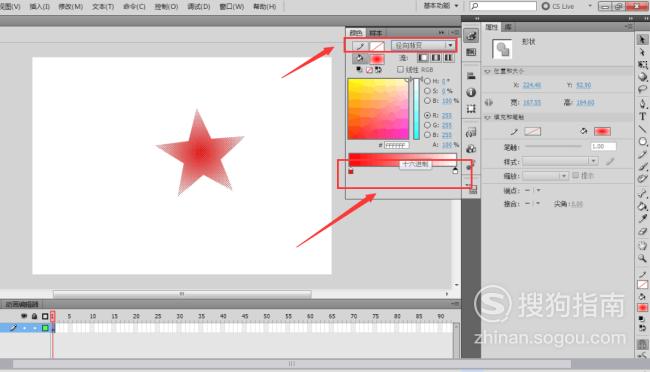Select the 3D Rotation tool

pyautogui.click(x=642, y=77)
